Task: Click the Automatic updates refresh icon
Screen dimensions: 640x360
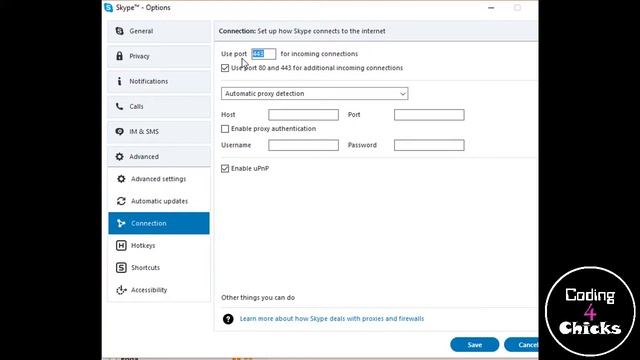Action: 121,201
